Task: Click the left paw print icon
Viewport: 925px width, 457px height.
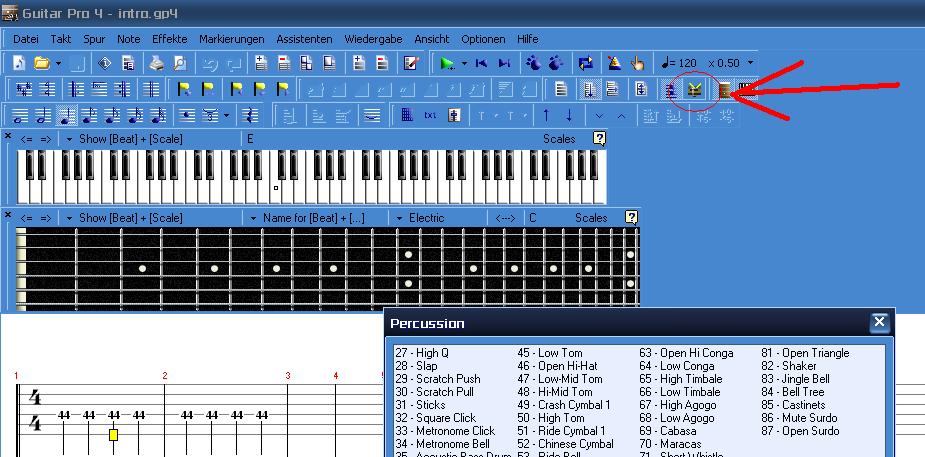Action: pyautogui.click(x=533, y=63)
